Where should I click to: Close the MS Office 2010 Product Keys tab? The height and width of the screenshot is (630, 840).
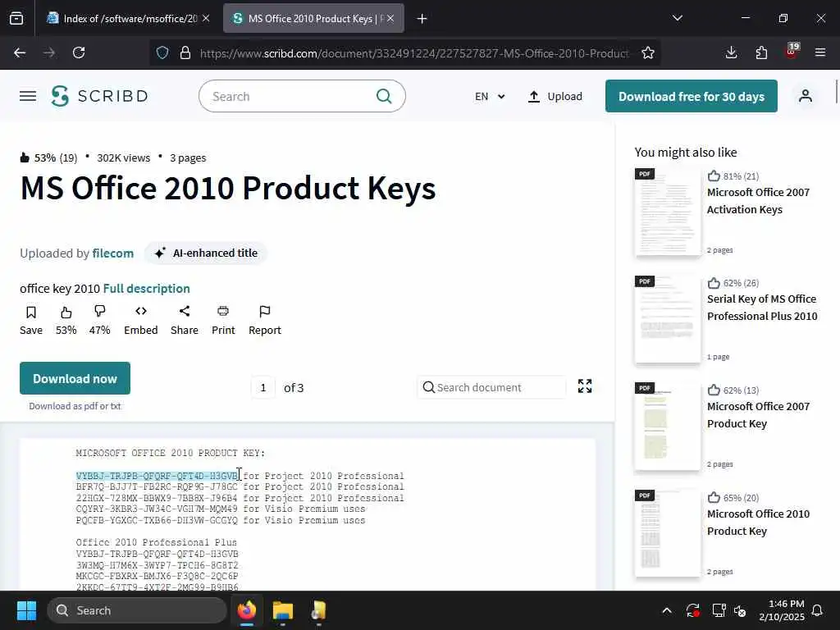pos(390,19)
